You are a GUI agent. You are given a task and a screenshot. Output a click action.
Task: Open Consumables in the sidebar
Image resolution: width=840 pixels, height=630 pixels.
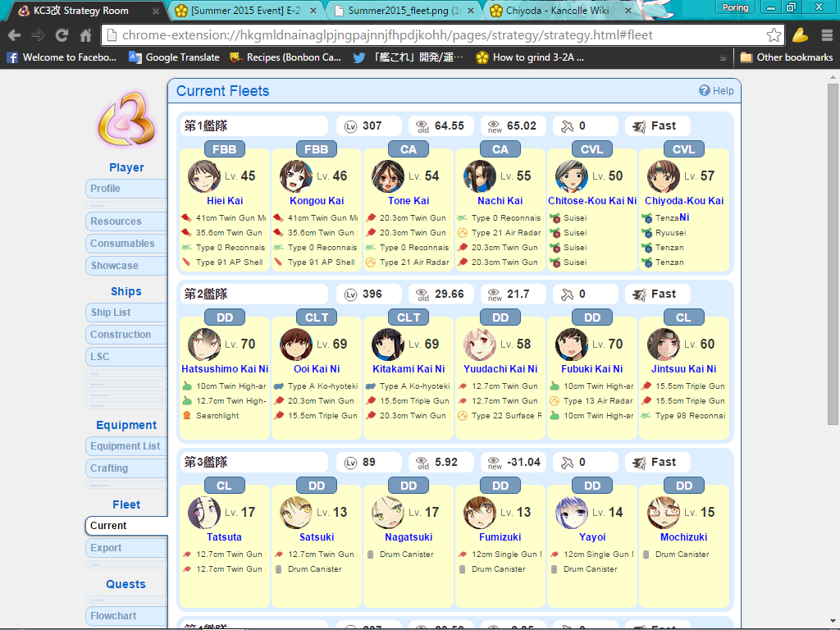coord(126,244)
